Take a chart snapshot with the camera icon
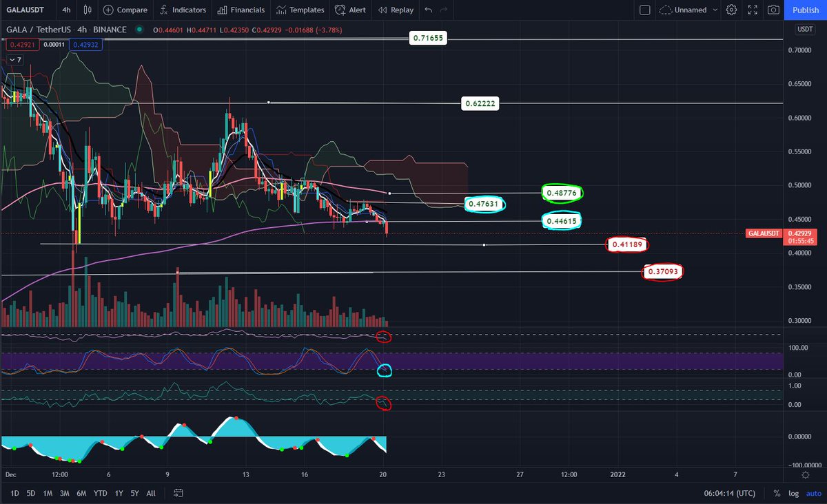 tap(775, 10)
